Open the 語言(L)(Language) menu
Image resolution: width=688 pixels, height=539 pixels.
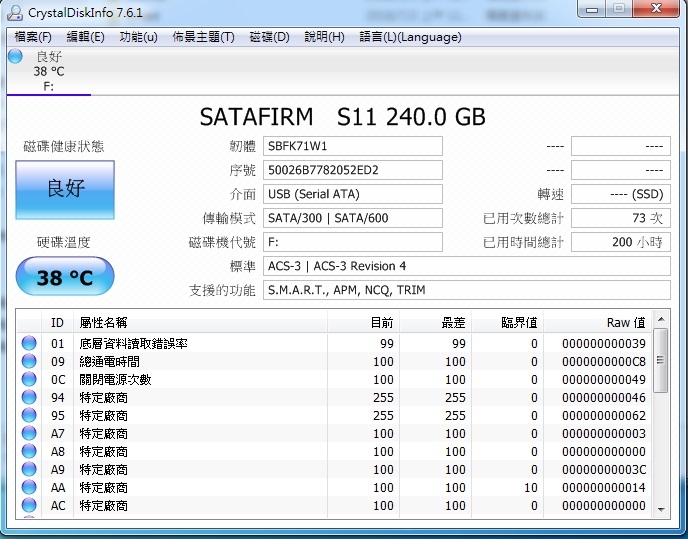click(x=410, y=37)
